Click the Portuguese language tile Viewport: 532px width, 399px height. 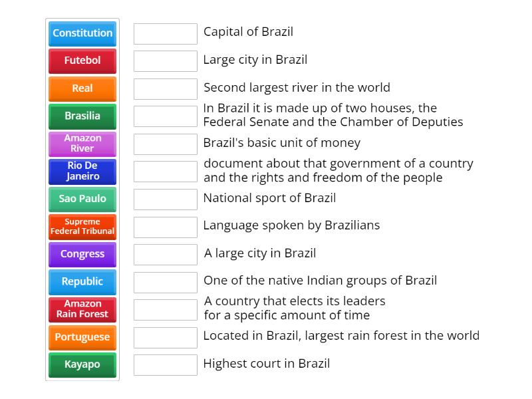point(82,337)
